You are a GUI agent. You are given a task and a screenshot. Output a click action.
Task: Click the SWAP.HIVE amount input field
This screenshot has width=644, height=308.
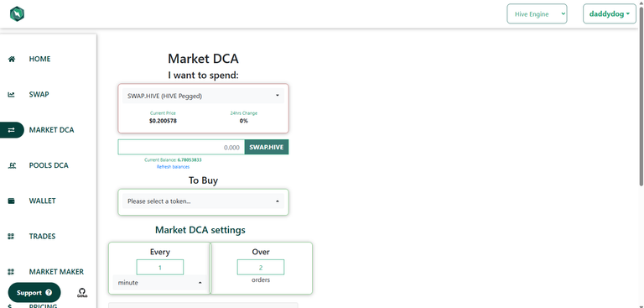[181, 147]
